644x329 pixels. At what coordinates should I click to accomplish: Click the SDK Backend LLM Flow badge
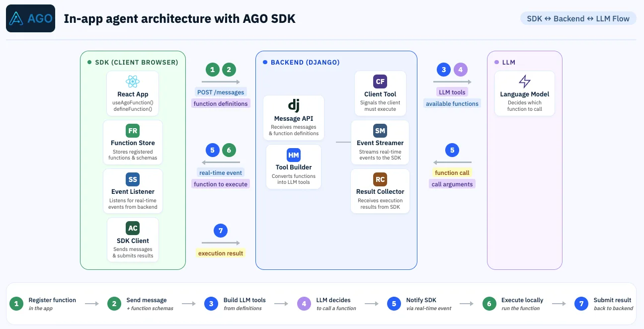[578, 18]
